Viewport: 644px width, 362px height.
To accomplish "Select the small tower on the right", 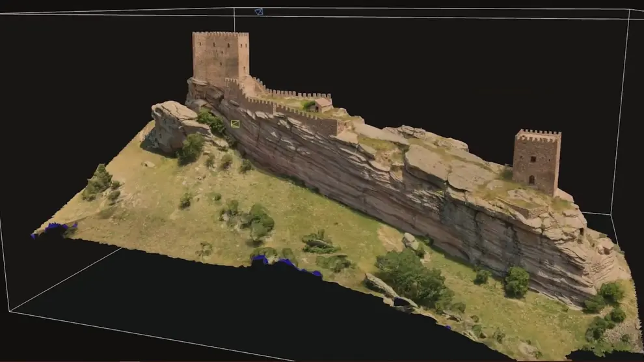I will pyautogui.click(x=537, y=158).
